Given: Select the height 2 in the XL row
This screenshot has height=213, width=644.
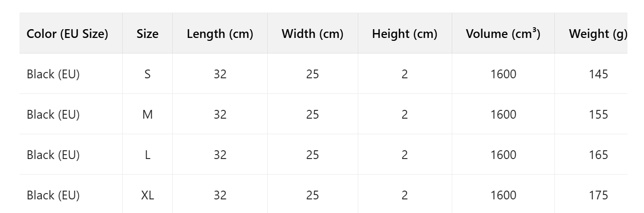Looking at the screenshot, I should [405, 195].
